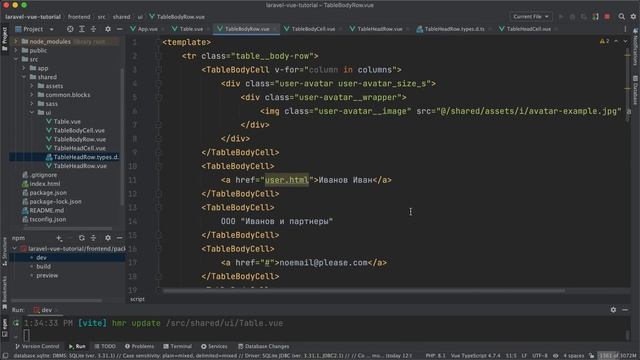Reload npm scripts refresh icon

point(82,238)
